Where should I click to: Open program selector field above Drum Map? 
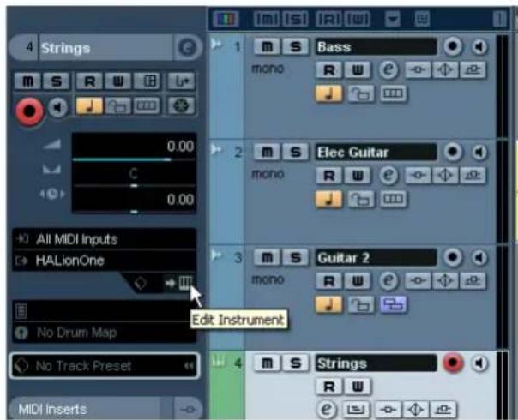[x=105, y=311]
